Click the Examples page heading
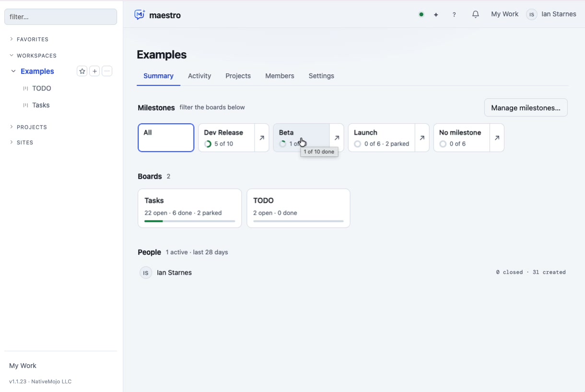The image size is (585, 392). click(162, 55)
